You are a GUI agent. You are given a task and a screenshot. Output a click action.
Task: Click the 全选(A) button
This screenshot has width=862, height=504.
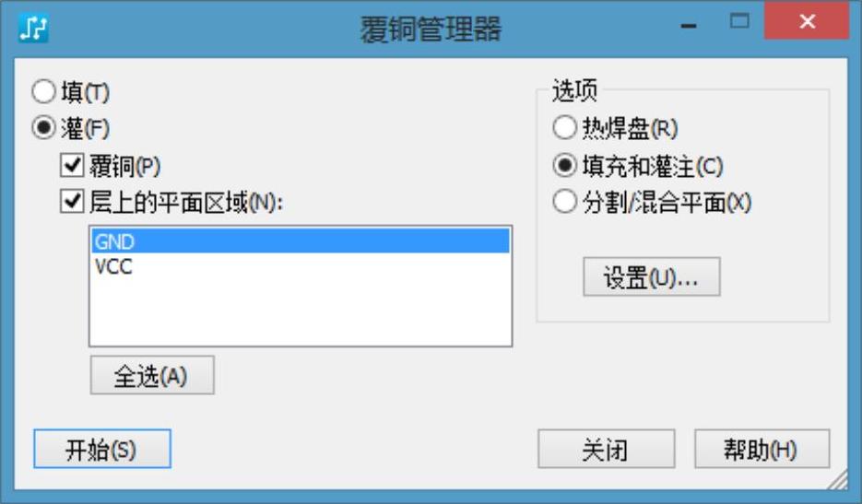coord(152,375)
